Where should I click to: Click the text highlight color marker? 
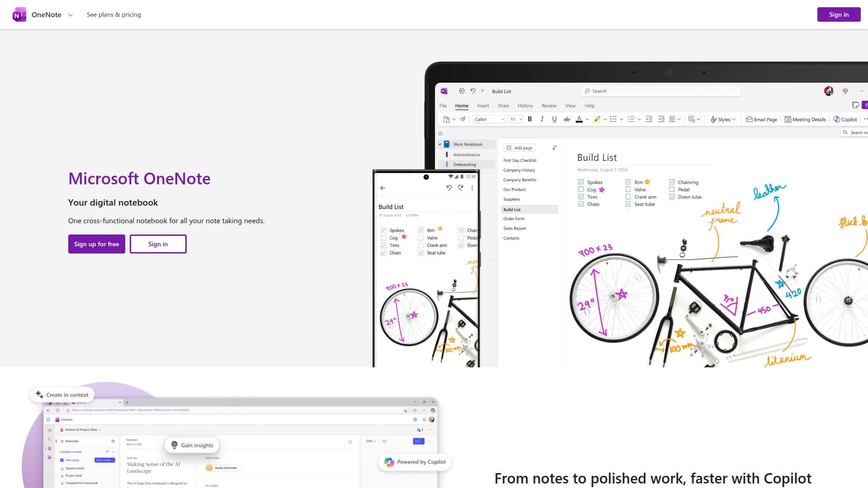pos(597,119)
